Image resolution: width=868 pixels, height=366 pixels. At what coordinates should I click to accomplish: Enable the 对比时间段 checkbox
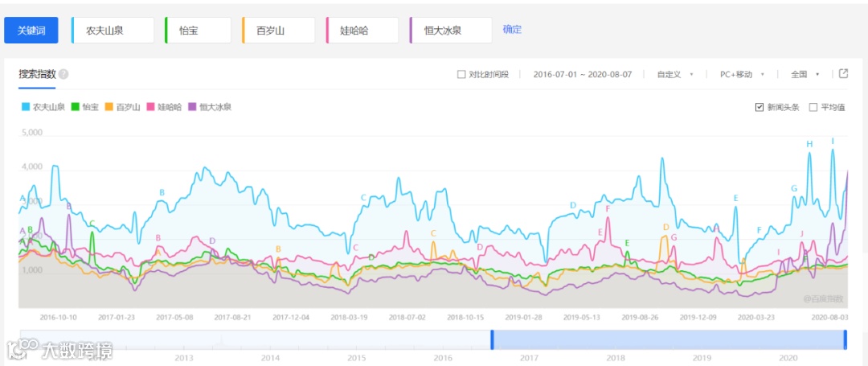(x=461, y=74)
